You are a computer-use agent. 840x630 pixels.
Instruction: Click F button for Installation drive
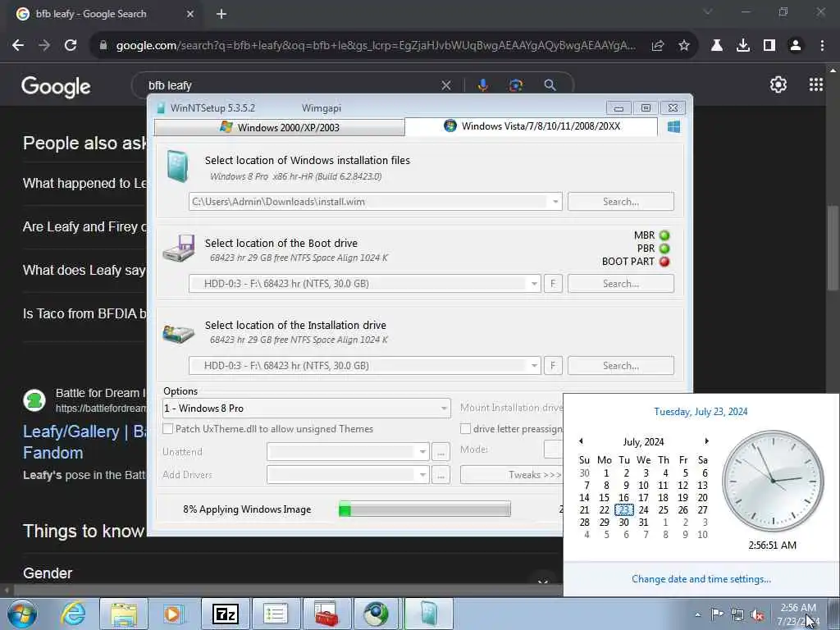click(553, 366)
